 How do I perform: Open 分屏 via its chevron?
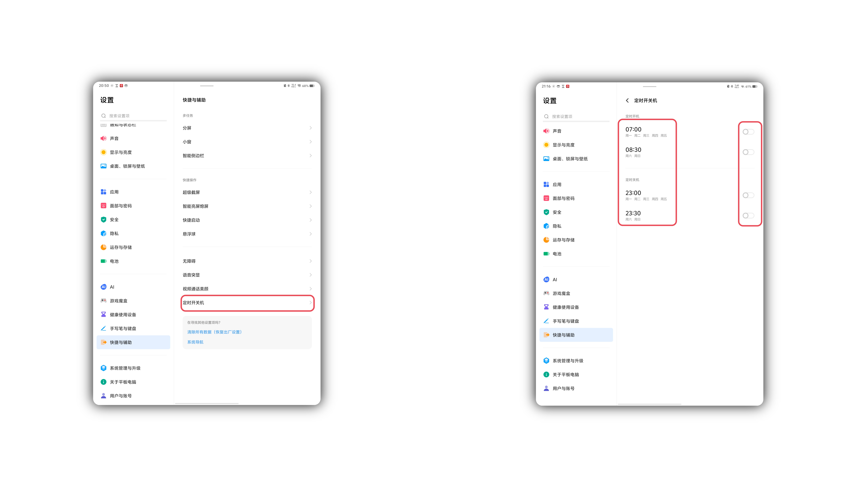310,128
